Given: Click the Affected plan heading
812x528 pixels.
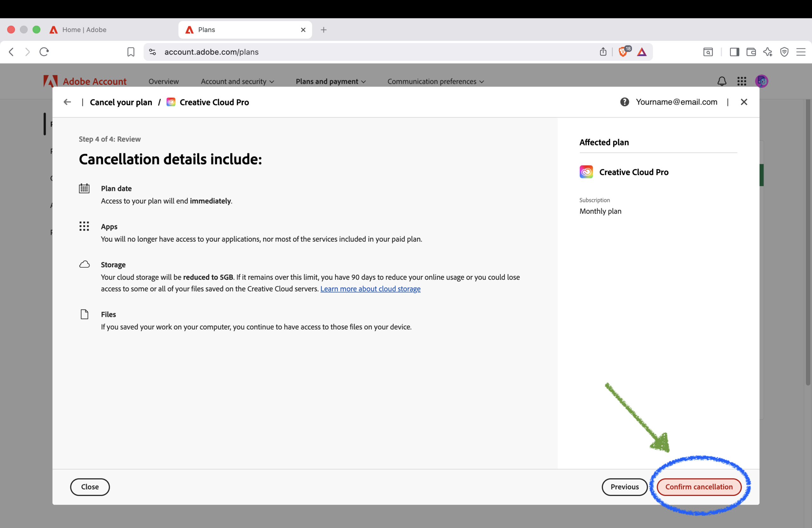Looking at the screenshot, I should (x=604, y=142).
